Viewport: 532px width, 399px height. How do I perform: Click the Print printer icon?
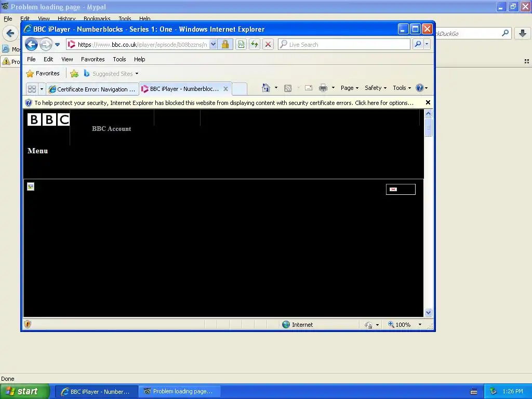pyautogui.click(x=323, y=88)
